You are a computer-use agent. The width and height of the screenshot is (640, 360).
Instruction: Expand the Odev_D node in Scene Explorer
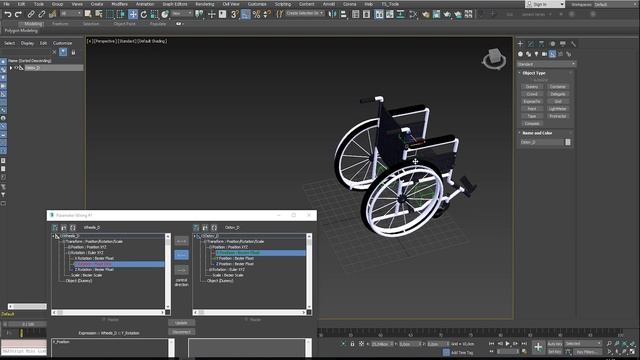pos(11,68)
